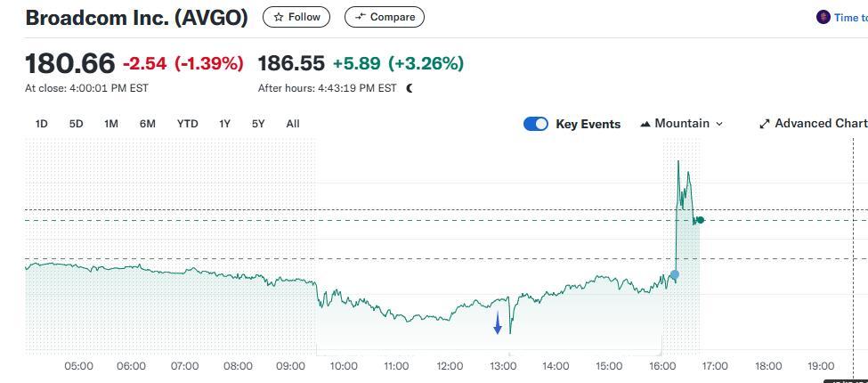Screen dimensions: 868x383
Task: Click the mountain chart type icon
Action: click(x=645, y=124)
